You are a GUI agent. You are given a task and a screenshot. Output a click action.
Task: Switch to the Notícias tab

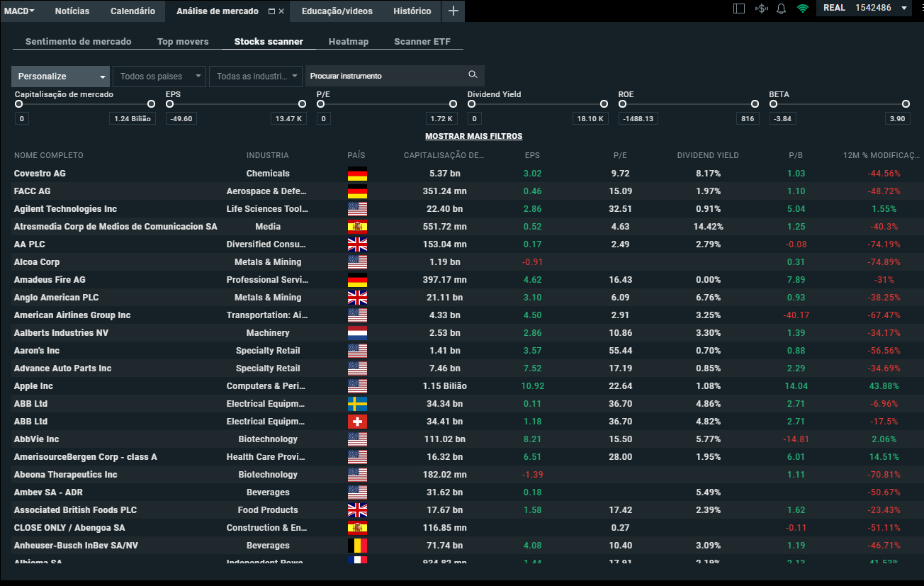tap(72, 11)
